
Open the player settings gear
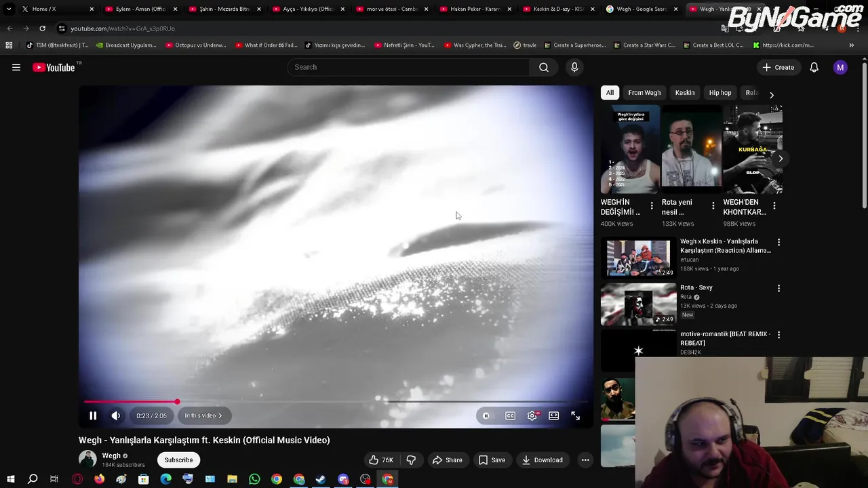532,415
